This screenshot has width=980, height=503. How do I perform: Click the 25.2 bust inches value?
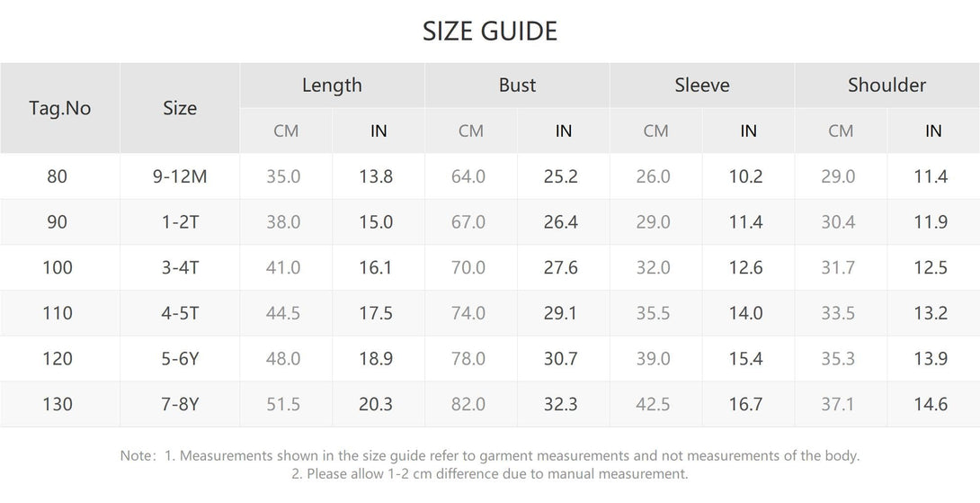point(561,176)
